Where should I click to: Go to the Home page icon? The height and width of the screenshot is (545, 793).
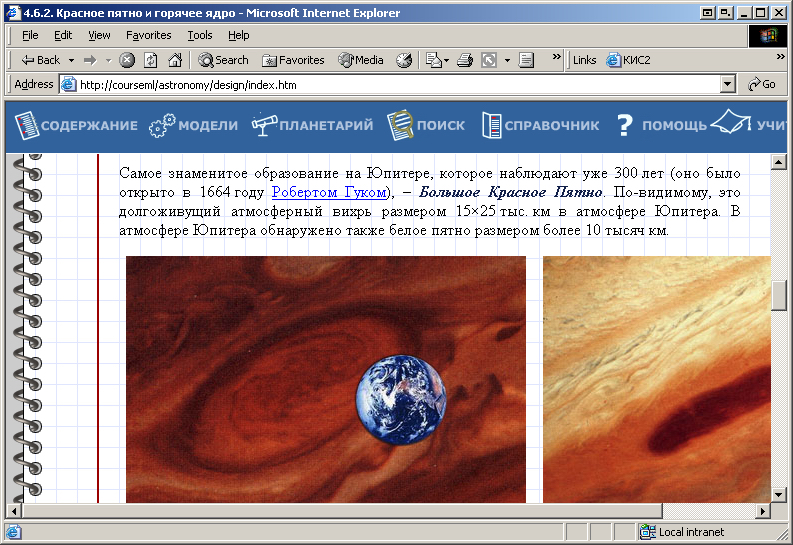click(x=175, y=60)
